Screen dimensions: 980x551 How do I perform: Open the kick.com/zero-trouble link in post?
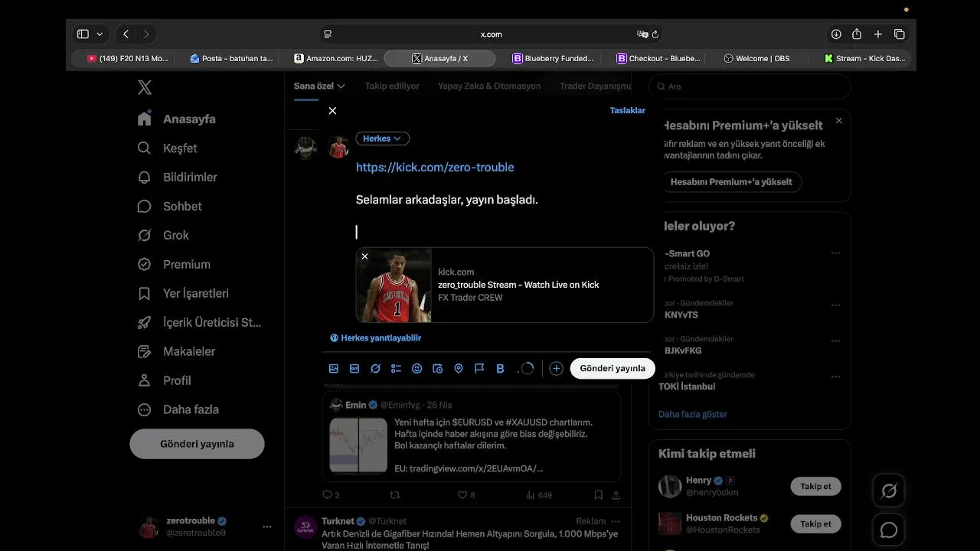tap(435, 167)
